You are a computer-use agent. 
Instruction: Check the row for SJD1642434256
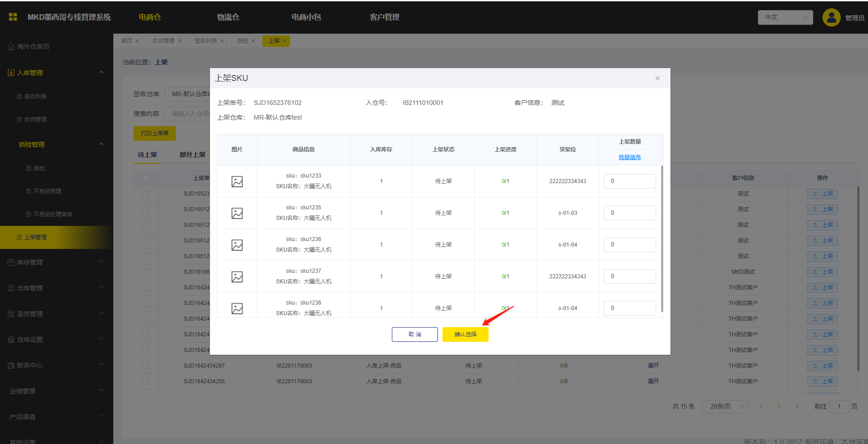[x=146, y=381]
